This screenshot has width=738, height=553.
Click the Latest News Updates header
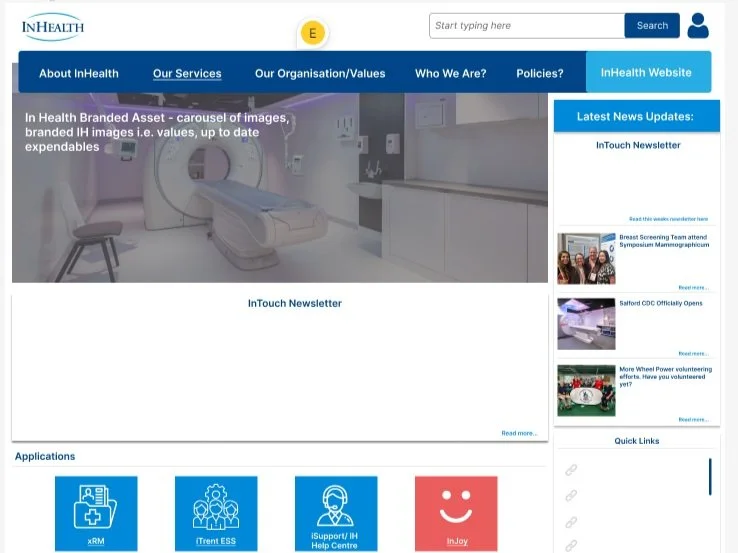(x=637, y=116)
